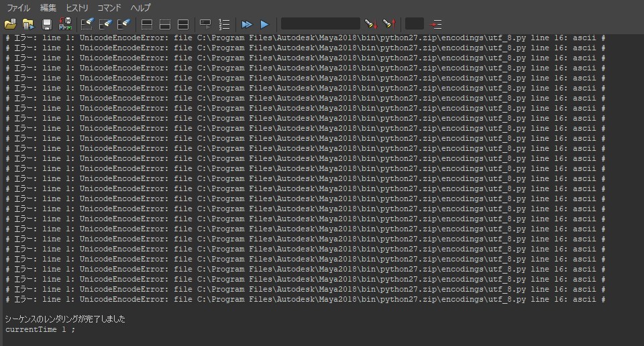Viewport: 644px width, 346px height.
Task: Click the Clear Input eraser icon
Action: click(x=105, y=24)
